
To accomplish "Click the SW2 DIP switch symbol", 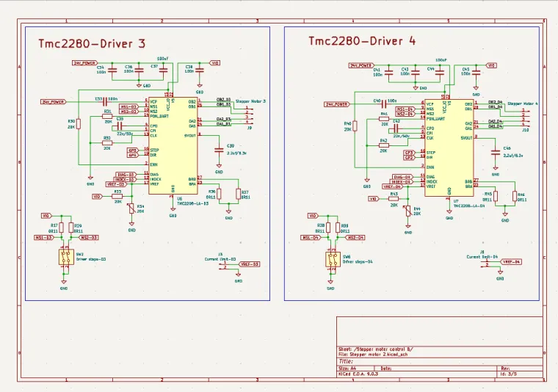I will tap(65, 258).
